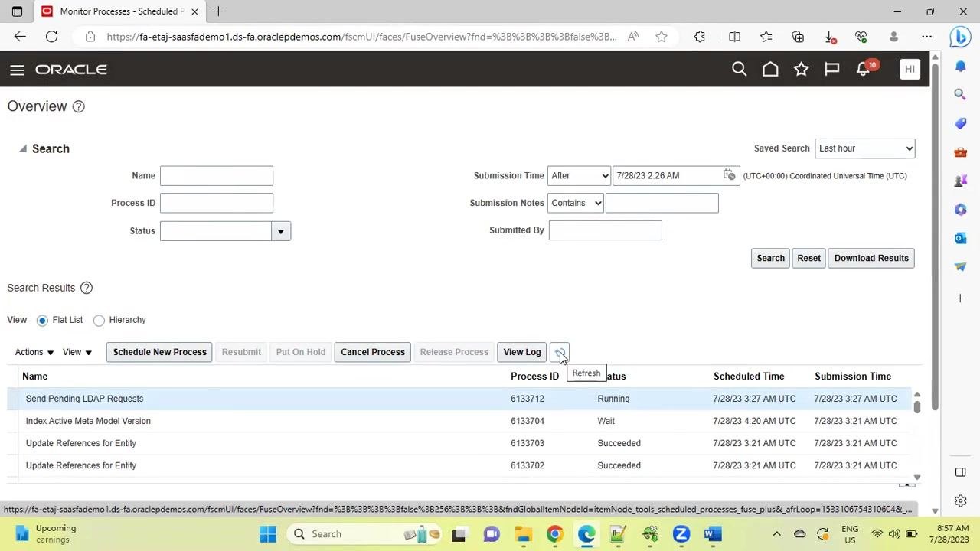Open the Favorites star icon in Oracle header
The height and width of the screenshot is (551, 980).
[x=801, y=70]
